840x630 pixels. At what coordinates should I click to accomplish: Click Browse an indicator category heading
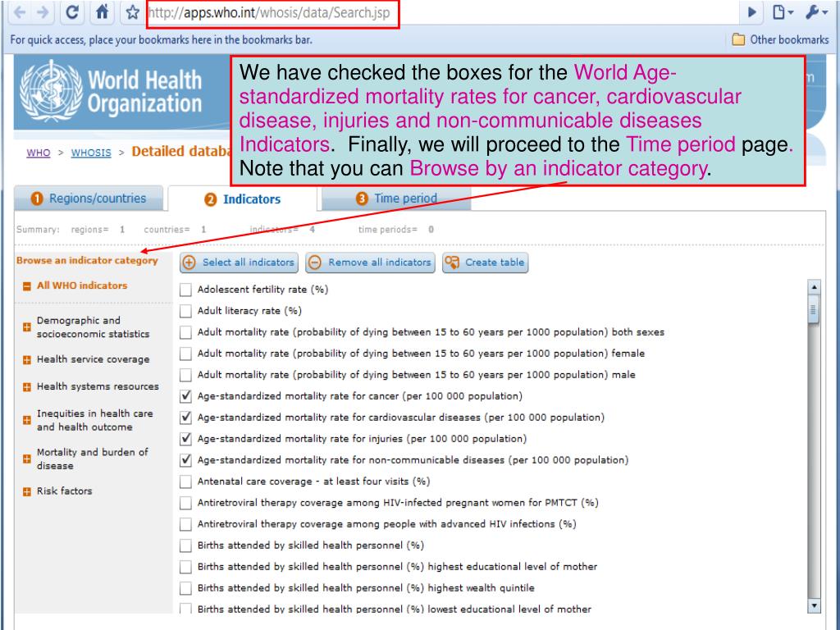pyautogui.click(x=87, y=261)
